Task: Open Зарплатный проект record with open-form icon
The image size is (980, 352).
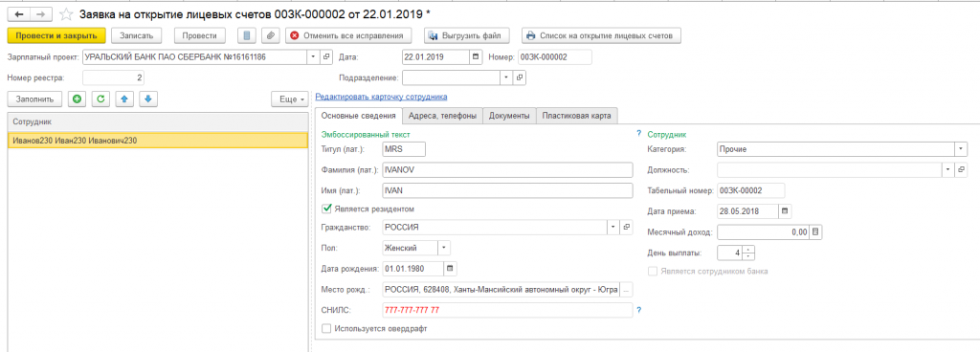Action: coord(327,56)
